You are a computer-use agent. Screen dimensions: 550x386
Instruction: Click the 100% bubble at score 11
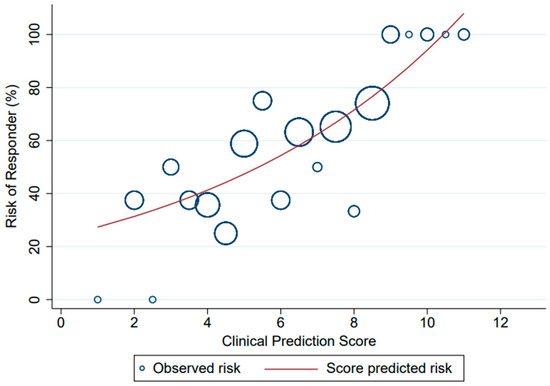click(x=464, y=34)
